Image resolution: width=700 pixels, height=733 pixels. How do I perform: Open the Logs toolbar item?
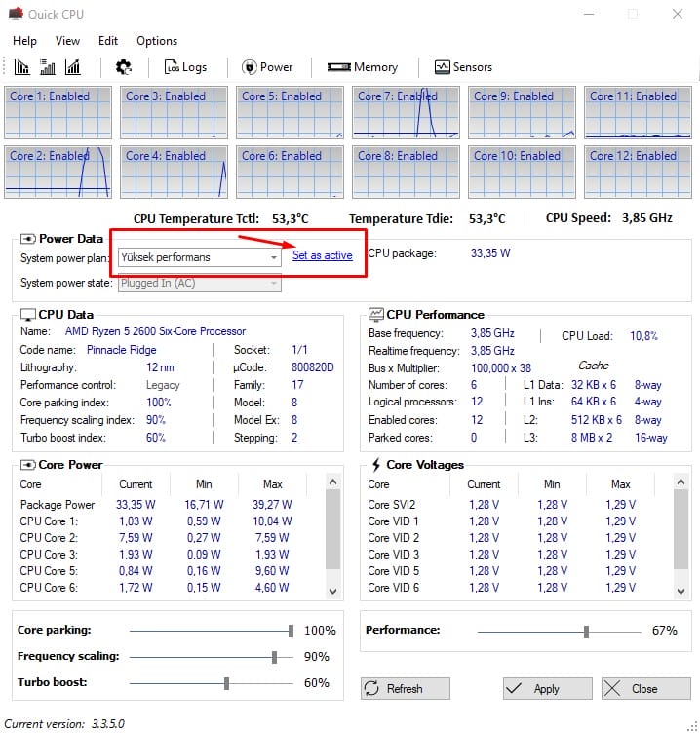click(185, 67)
